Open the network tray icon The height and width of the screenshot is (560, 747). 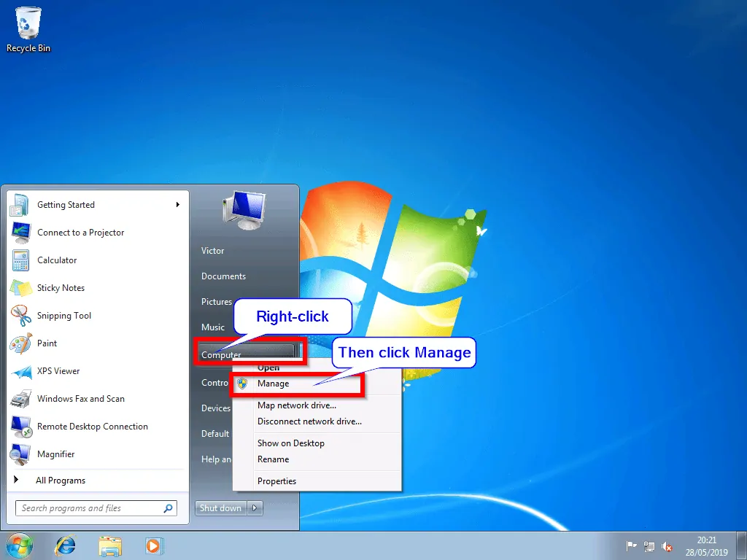coord(649,546)
